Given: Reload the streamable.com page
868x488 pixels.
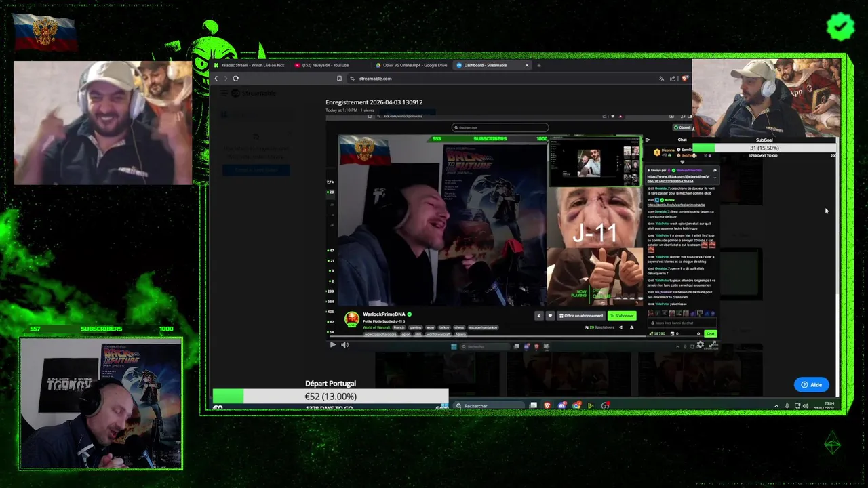Looking at the screenshot, I should click(235, 78).
